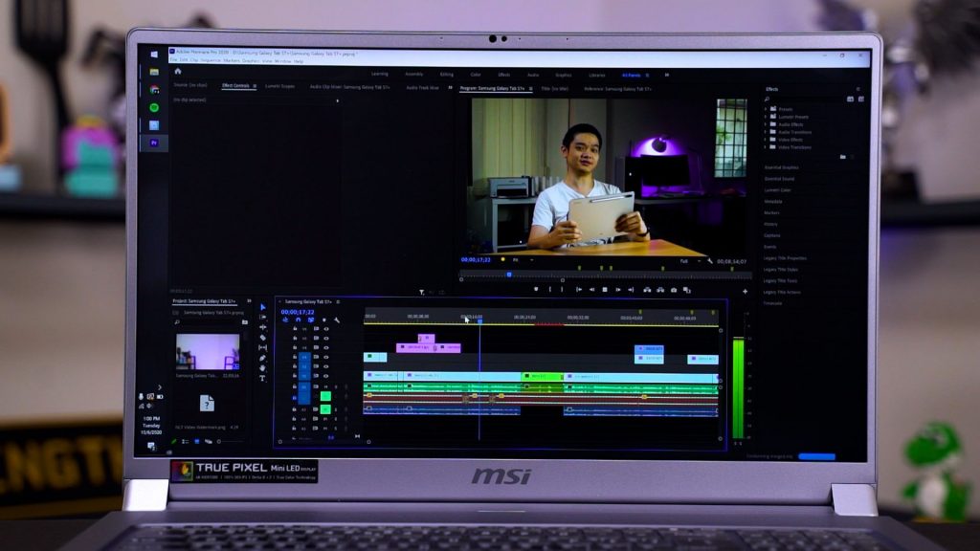This screenshot has height=551, width=980.
Task: Stop playback in Program monitor
Action: tap(605, 290)
